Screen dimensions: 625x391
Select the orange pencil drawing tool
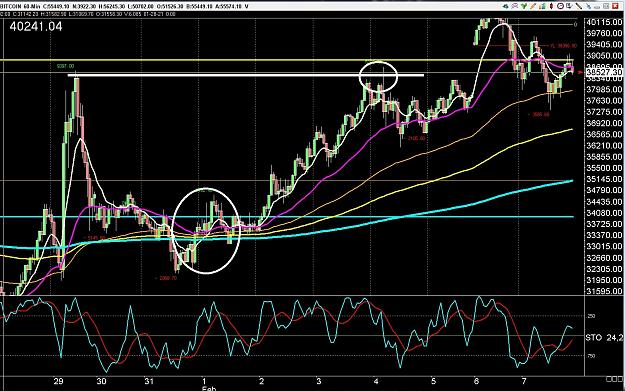[533, 6]
